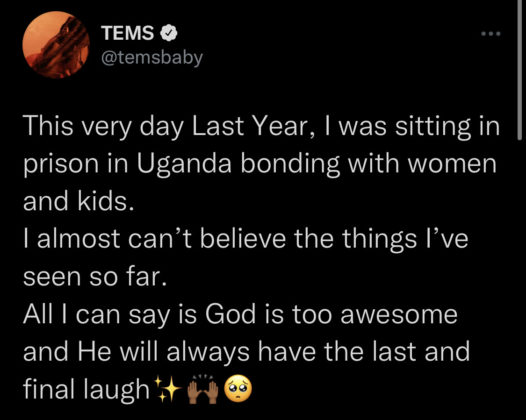
Task: Open the @temsbaby handle link
Action: click(152, 57)
